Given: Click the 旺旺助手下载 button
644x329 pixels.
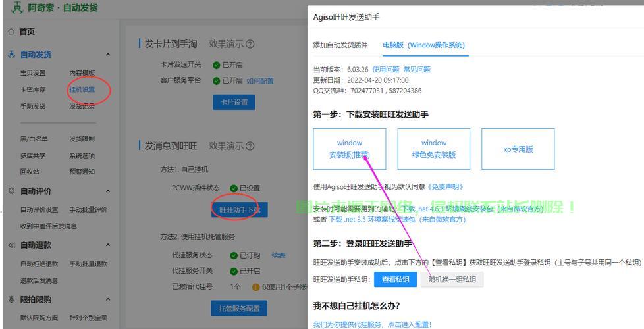Looking at the screenshot, I should pyautogui.click(x=240, y=210).
